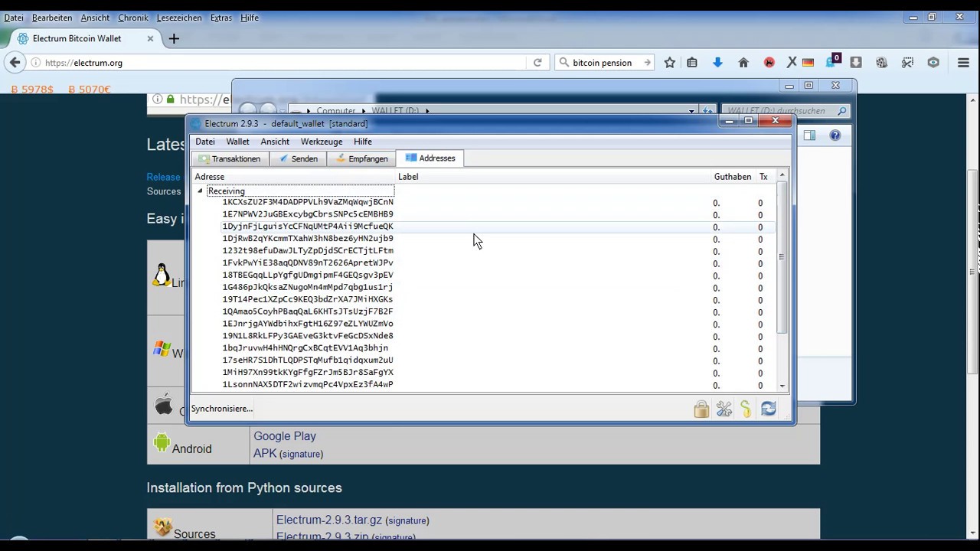
Task: Click the Electrum address list scrollbar
Action: tap(782, 258)
